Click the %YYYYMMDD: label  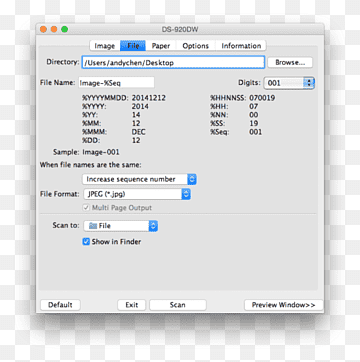coord(105,98)
